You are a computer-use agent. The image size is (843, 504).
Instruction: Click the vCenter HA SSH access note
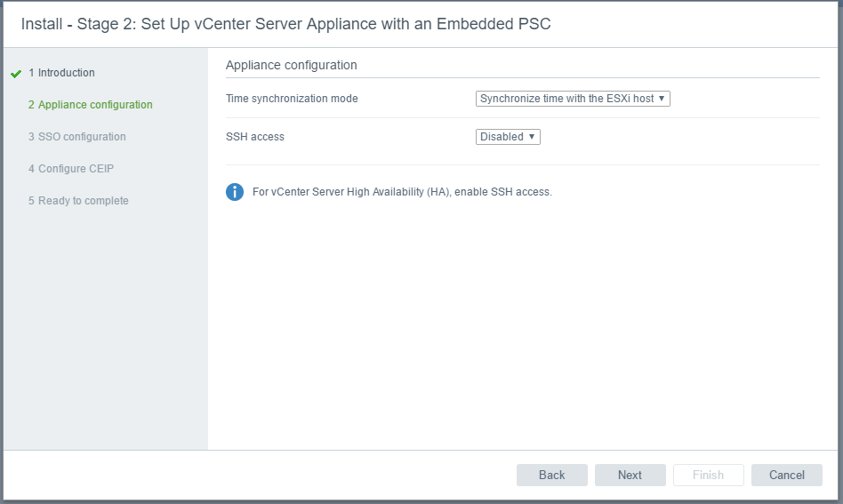[x=402, y=192]
